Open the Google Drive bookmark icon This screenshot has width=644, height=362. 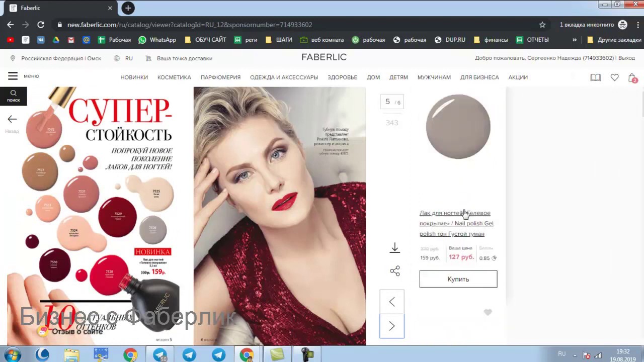pyautogui.click(x=56, y=40)
